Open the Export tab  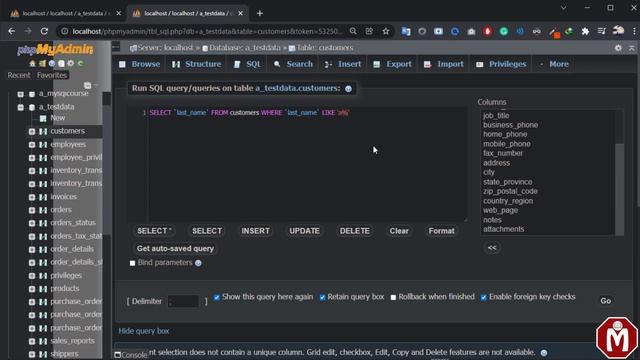pos(393,64)
